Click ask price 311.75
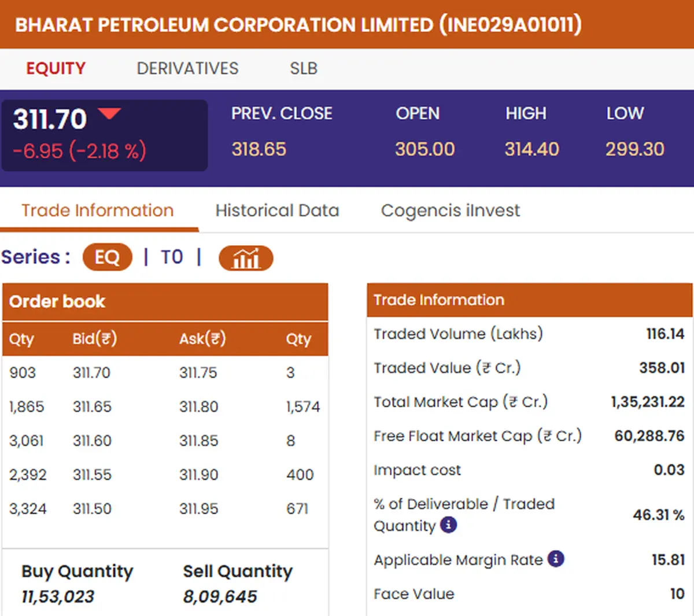This screenshot has width=694, height=616. pyautogui.click(x=198, y=372)
